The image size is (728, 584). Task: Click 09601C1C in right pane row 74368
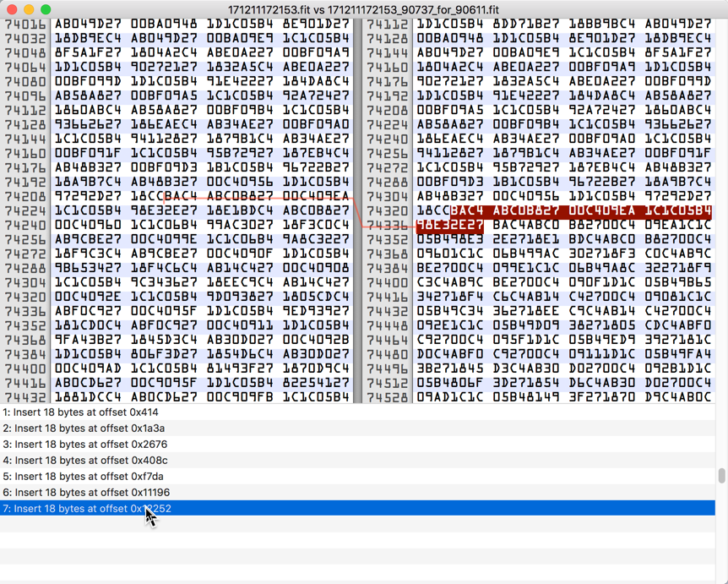coord(450,254)
